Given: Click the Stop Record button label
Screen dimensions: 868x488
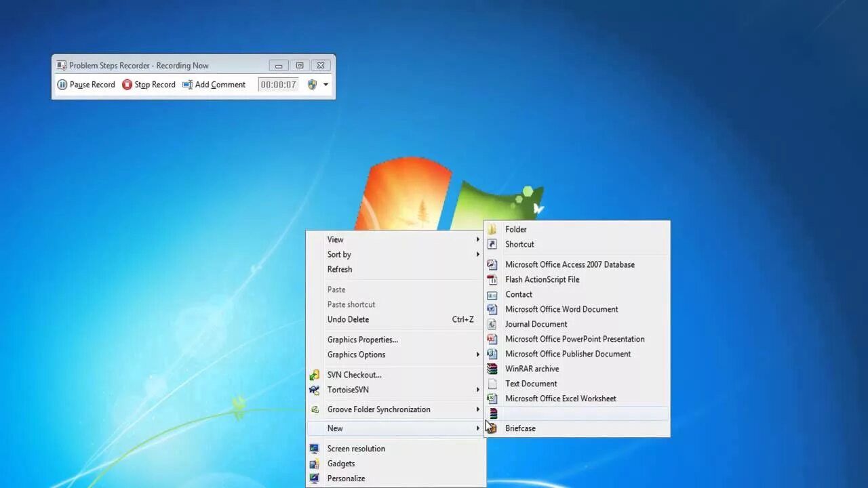Looking at the screenshot, I should 155,85.
